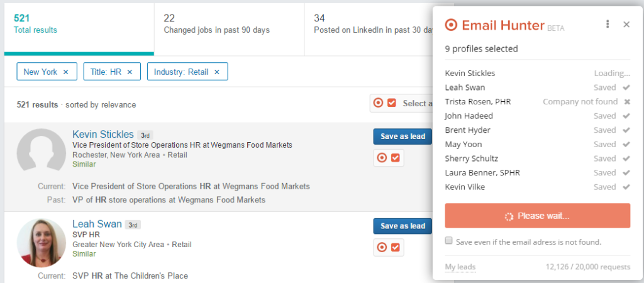Screen dimensions: 644x283
Task: Remove the Title: HR filter tag
Action: pyautogui.click(x=130, y=72)
